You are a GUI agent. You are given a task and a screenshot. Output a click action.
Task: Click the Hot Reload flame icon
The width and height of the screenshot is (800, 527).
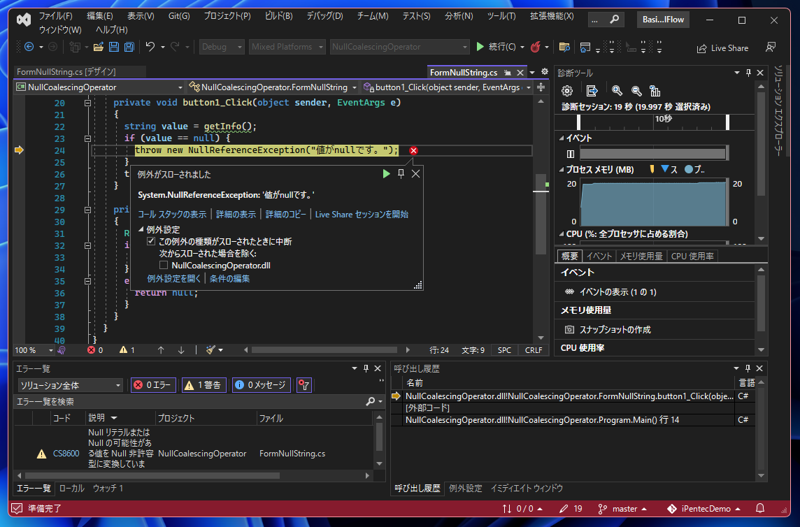(x=535, y=47)
